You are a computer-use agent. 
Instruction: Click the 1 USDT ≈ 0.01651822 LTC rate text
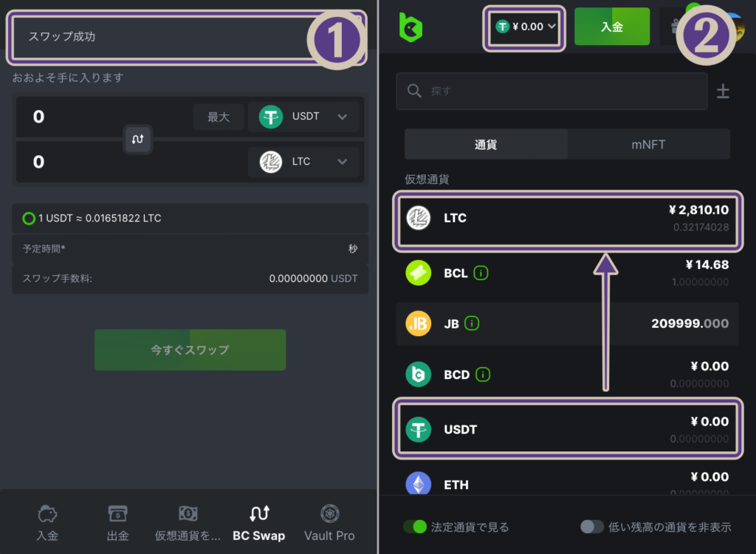tap(100, 218)
